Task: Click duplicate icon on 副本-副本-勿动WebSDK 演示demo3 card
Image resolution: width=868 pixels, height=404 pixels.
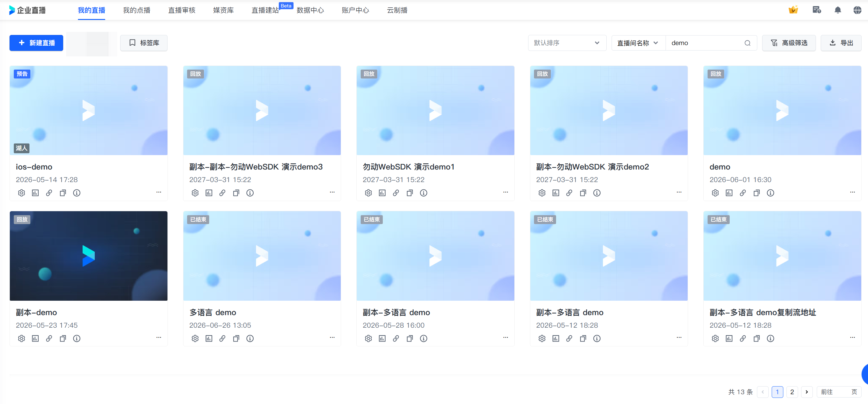Action: click(x=236, y=193)
